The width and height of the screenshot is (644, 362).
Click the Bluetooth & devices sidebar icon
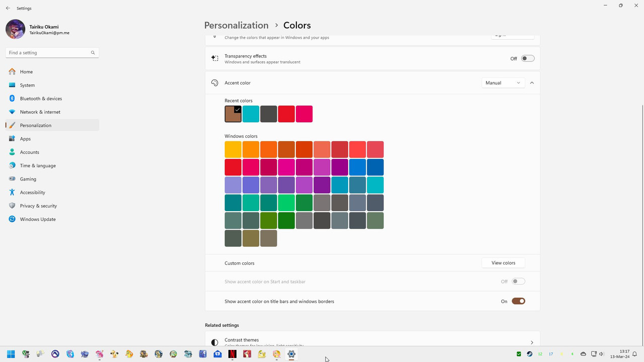12,99
